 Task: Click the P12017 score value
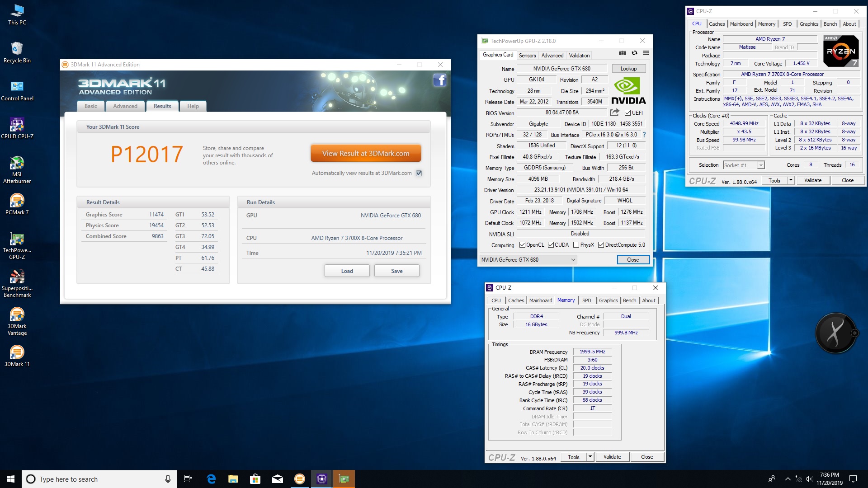147,155
